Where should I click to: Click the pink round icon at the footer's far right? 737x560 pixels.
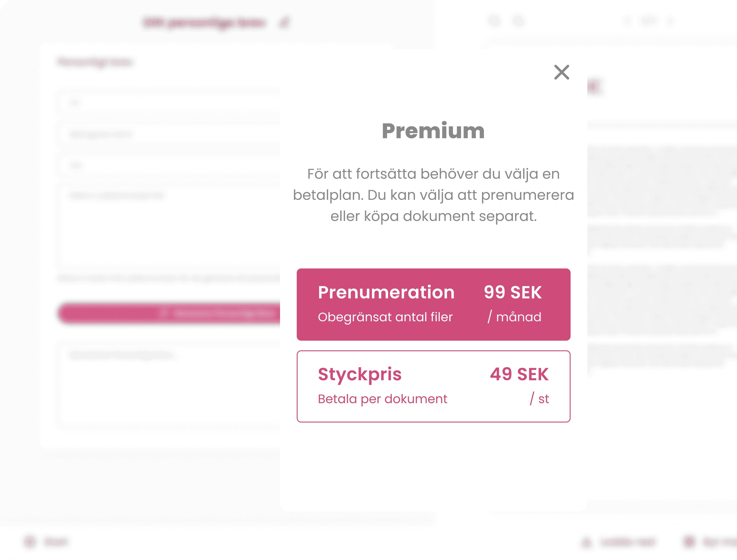coord(689,542)
